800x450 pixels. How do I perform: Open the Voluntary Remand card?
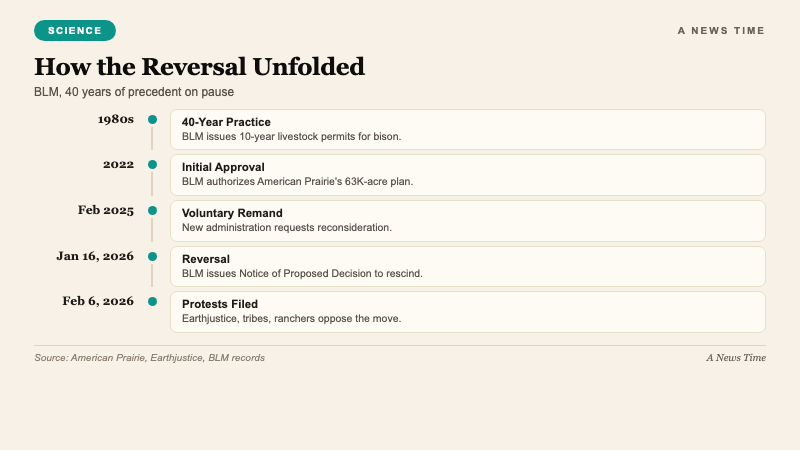point(467,220)
